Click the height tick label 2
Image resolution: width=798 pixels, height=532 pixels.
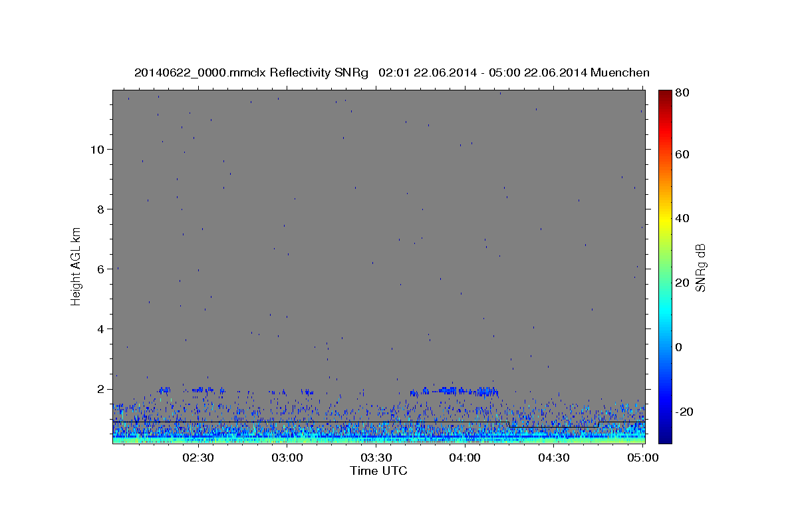100,388
